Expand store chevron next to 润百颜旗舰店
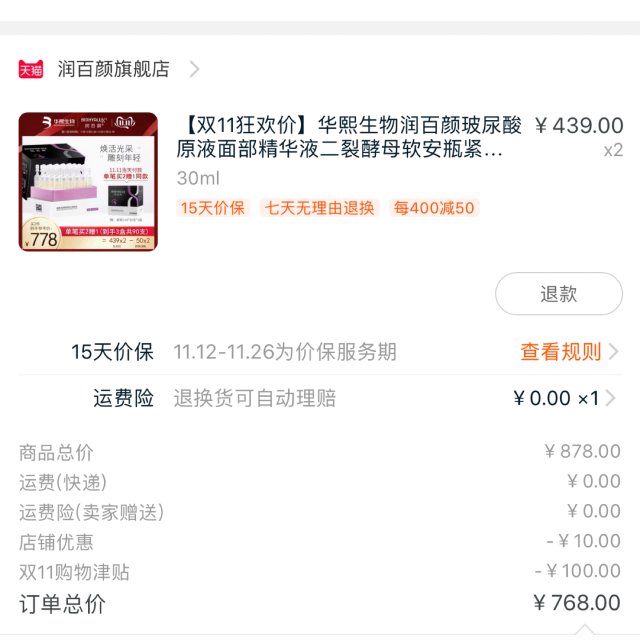Viewport: 640px width, 640px height. point(195,69)
